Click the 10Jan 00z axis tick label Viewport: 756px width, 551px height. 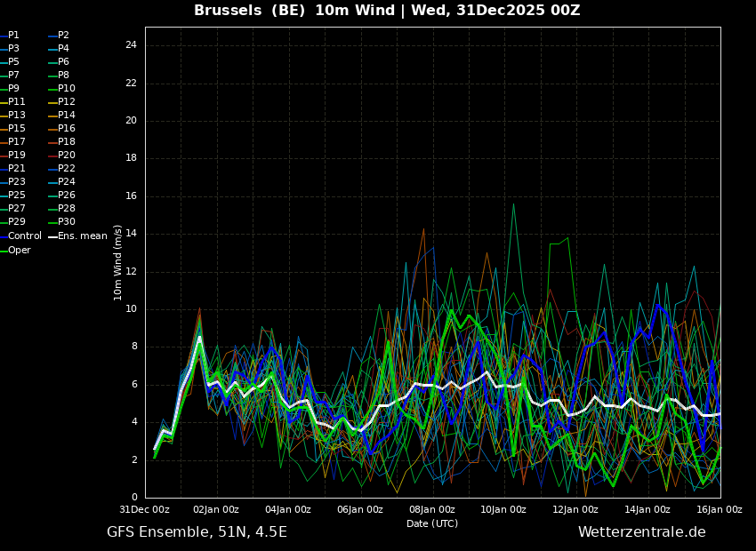click(x=503, y=509)
